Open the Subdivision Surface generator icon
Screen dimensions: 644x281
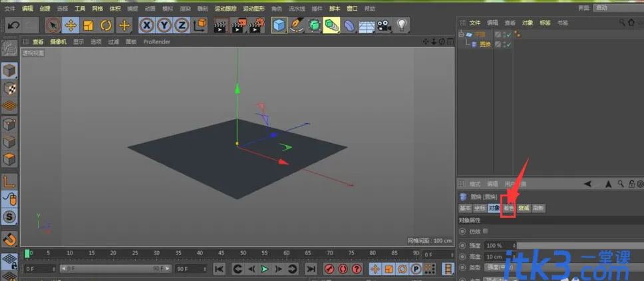[x=314, y=25]
